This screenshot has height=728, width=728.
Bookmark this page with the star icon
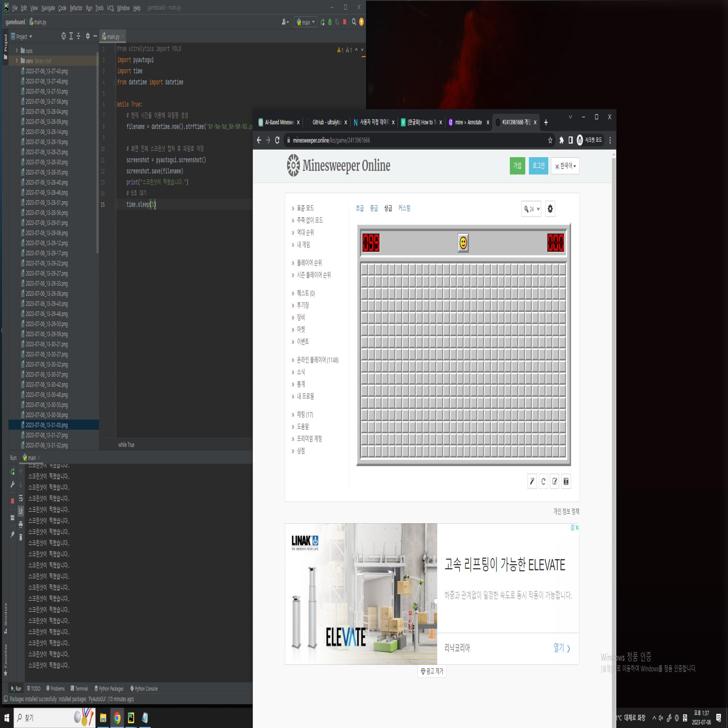(x=550, y=140)
